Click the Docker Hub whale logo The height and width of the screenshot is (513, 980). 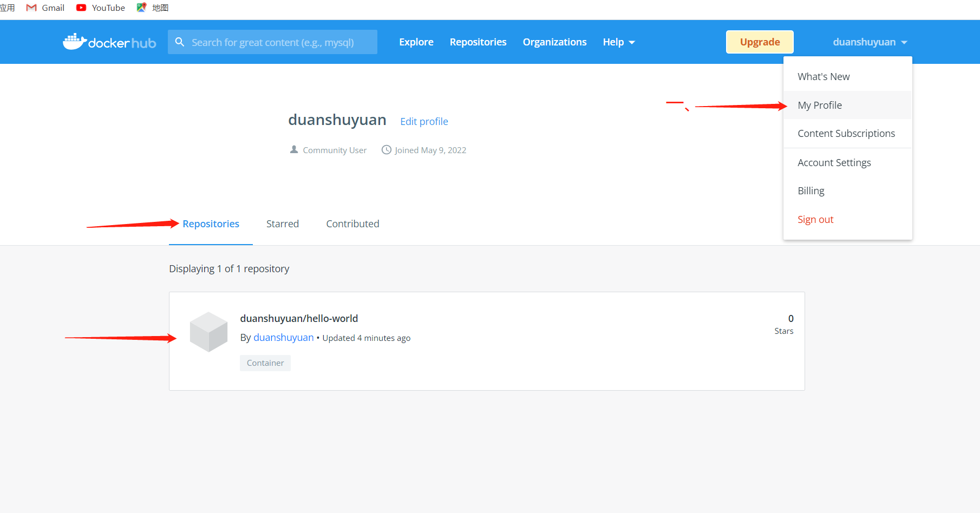tap(109, 42)
